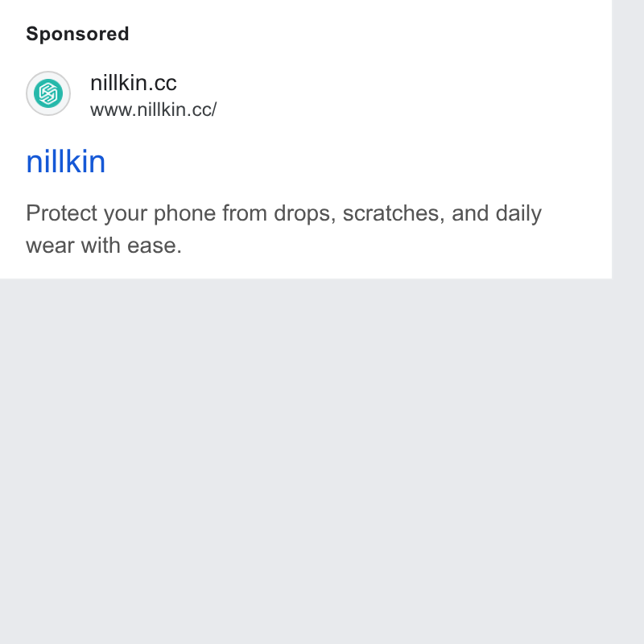Open the blue nillkin headline link

pyautogui.click(x=66, y=162)
